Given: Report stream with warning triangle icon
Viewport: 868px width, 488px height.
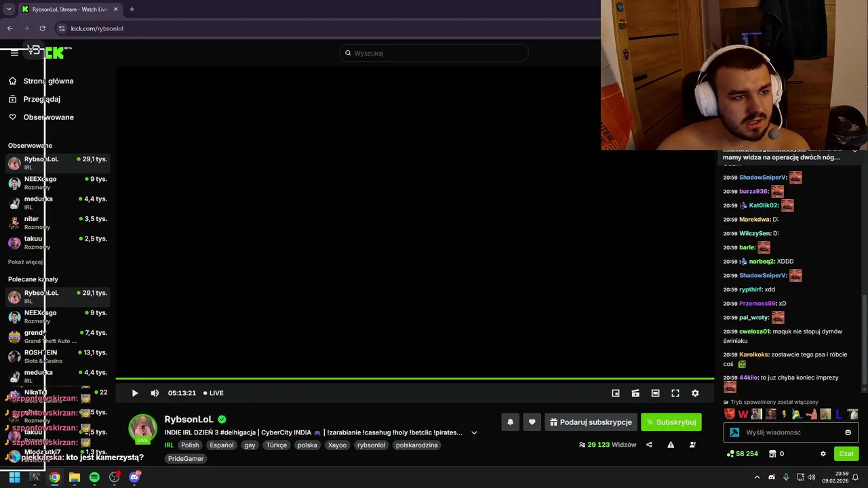Looking at the screenshot, I should pyautogui.click(x=671, y=445).
